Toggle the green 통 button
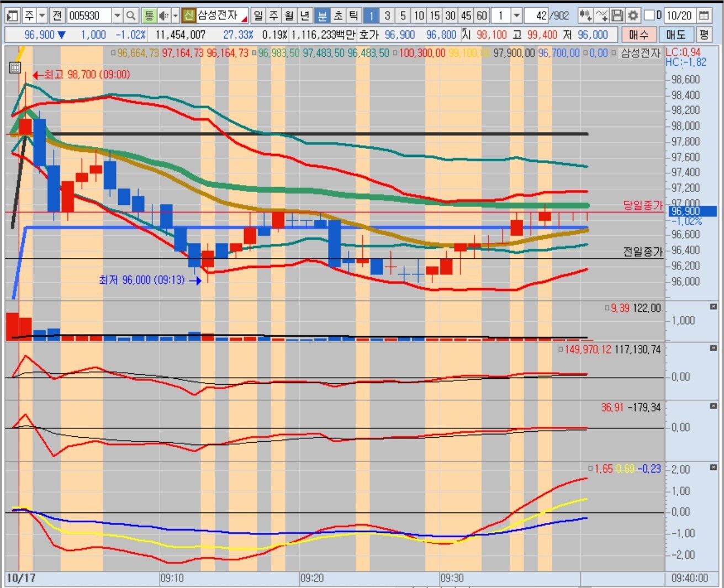724x588 pixels. click(x=149, y=15)
